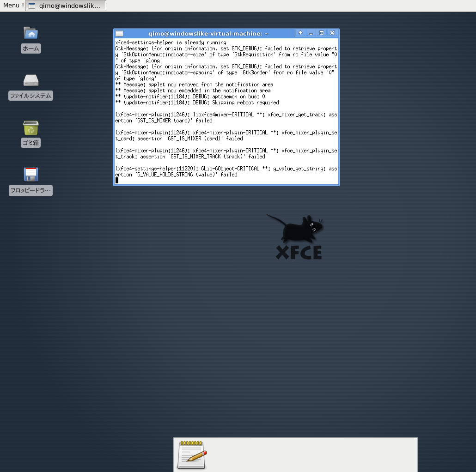Launch the notepad editor icon in bottom panel
Viewport: 476px width, 472px height.
tap(192, 455)
